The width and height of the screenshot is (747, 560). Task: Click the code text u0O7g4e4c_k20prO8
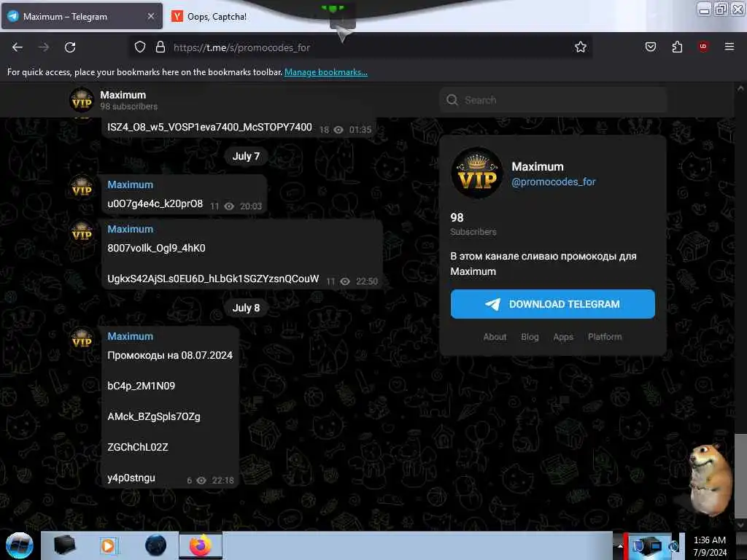[155, 204]
